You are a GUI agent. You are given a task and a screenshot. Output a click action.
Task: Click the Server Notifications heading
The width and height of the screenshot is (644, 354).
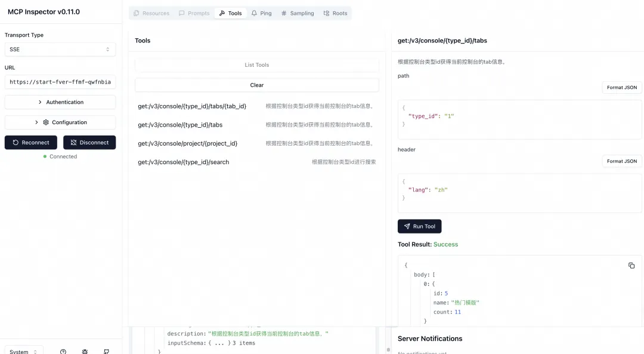click(429, 339)
